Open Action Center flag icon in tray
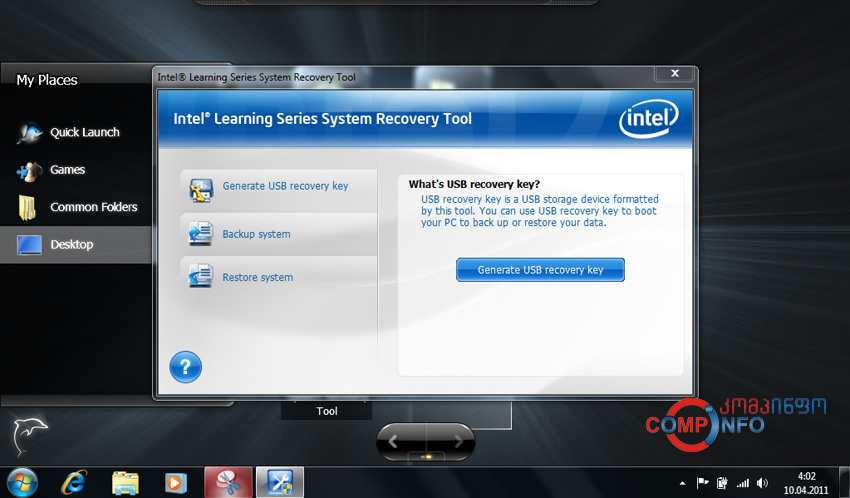The height and width of the screenshot is (498, 850). pyautogui.click(x=703, y=482)
